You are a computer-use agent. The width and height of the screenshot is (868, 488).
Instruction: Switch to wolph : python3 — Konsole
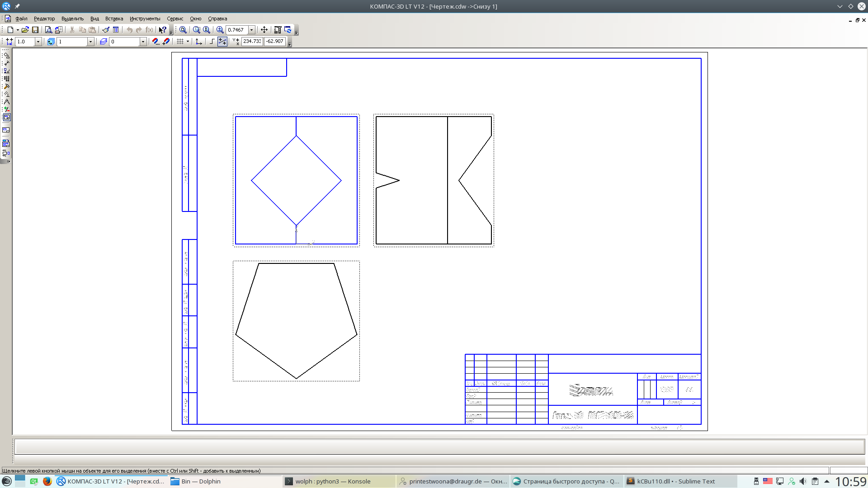coord(339,481)
